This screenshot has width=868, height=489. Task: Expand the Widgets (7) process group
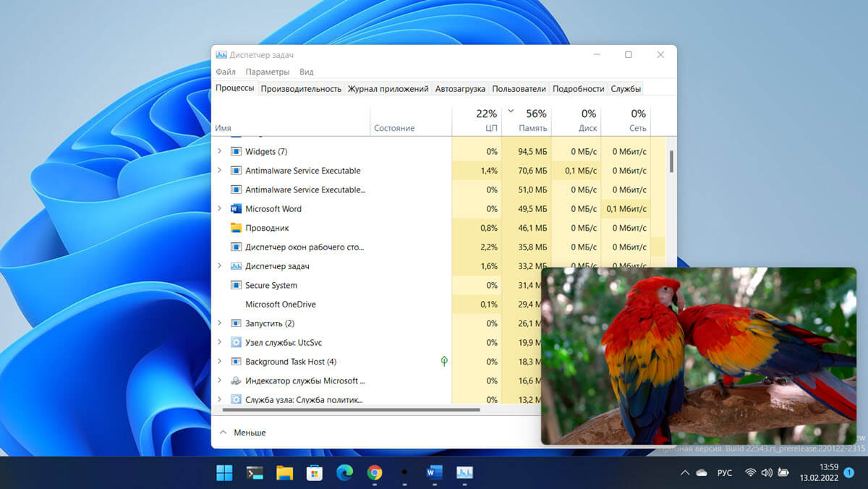click(x=220, y=152)
